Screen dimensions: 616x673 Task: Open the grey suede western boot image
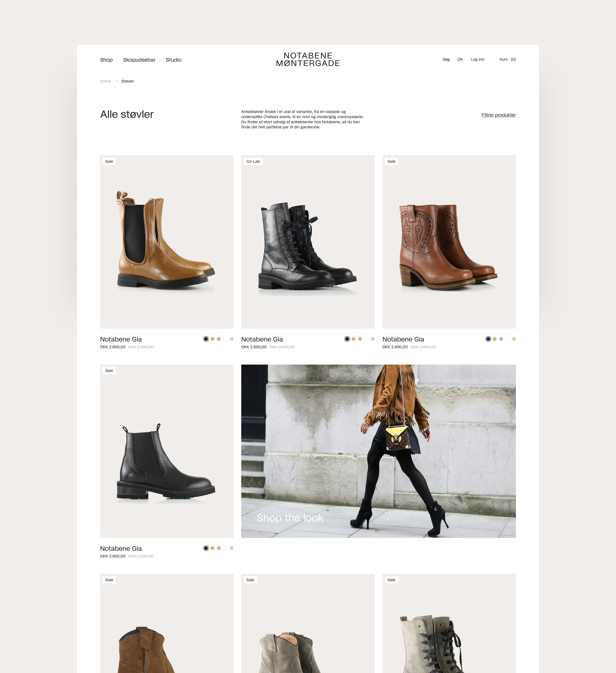pyautogui.click(x=308, y=623)
